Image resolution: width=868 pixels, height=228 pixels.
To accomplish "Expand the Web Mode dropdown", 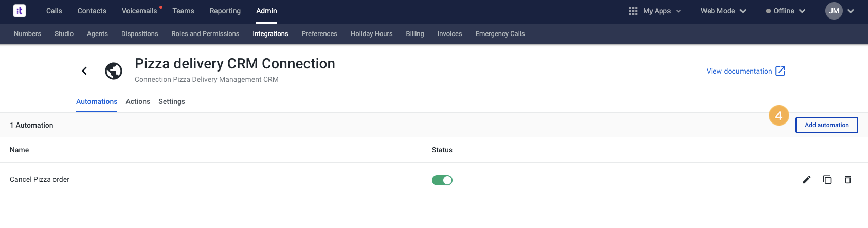I will coord(723,11).
